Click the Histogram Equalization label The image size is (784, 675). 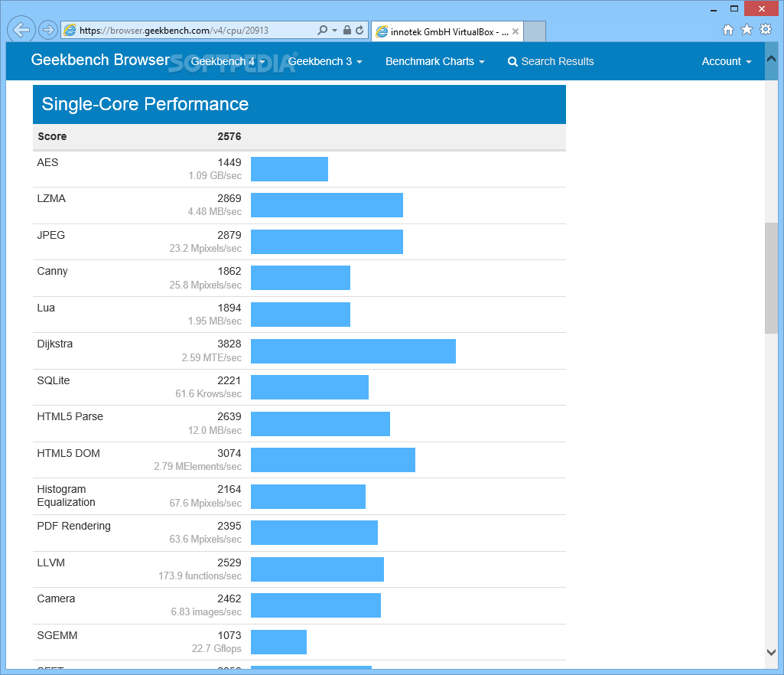click(x=66, y=496)
